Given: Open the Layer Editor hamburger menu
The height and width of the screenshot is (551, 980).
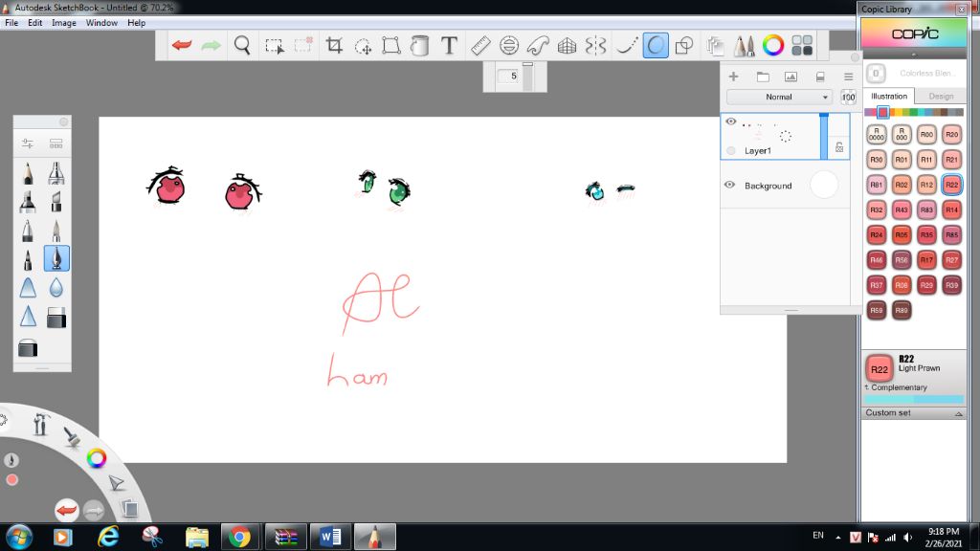Looking at the screenshot, I should (x=848, y=77).
